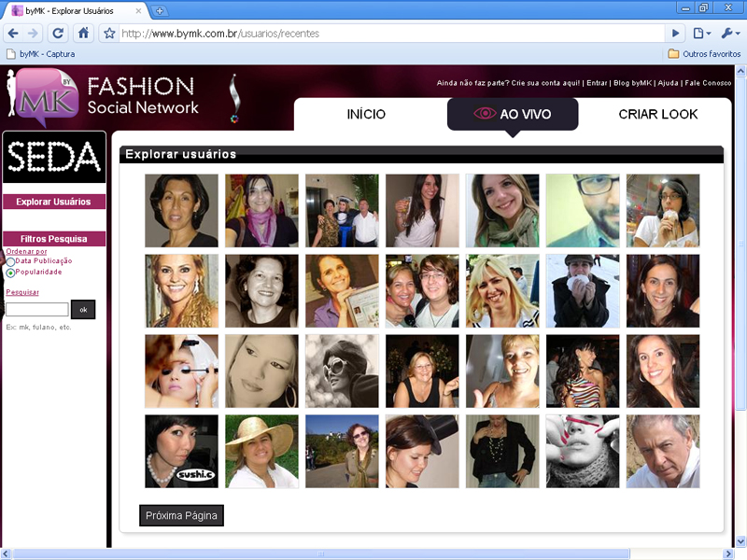This screenshot has height=560, width=747.
Task: Click the Entrar login link
Action: (x=597, y=83)
